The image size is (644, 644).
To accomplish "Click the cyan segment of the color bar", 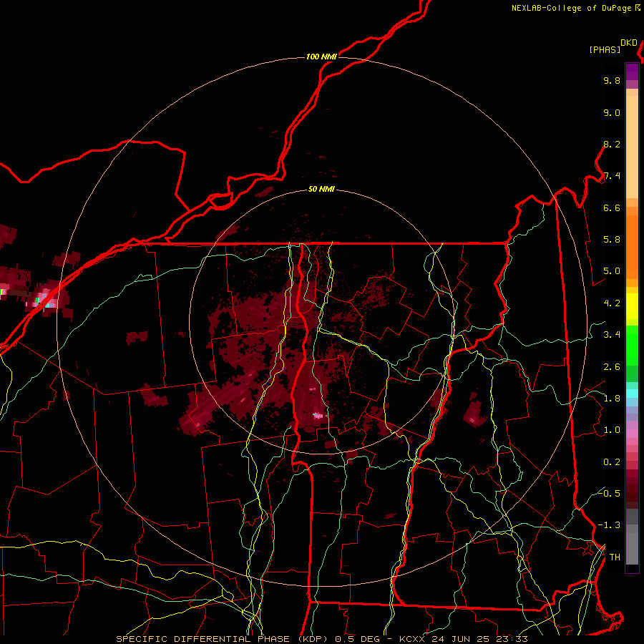I will [x=632, y=393].
